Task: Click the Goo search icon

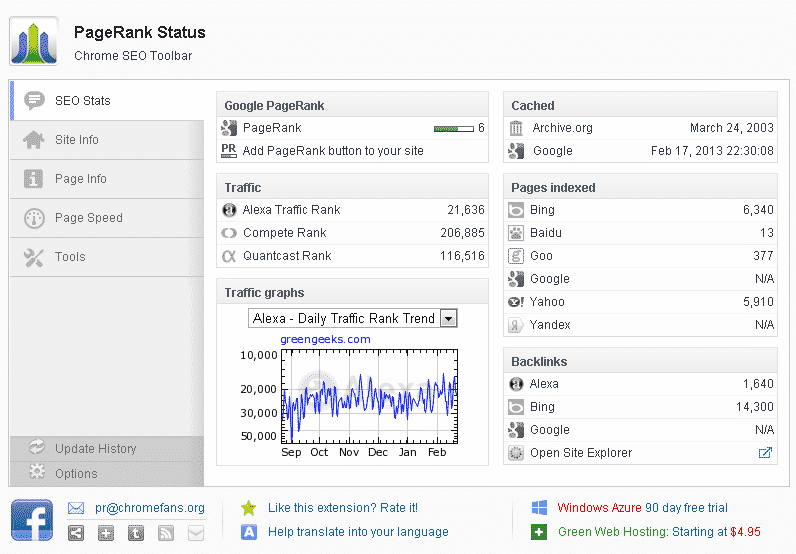Action: coord(516,256)
